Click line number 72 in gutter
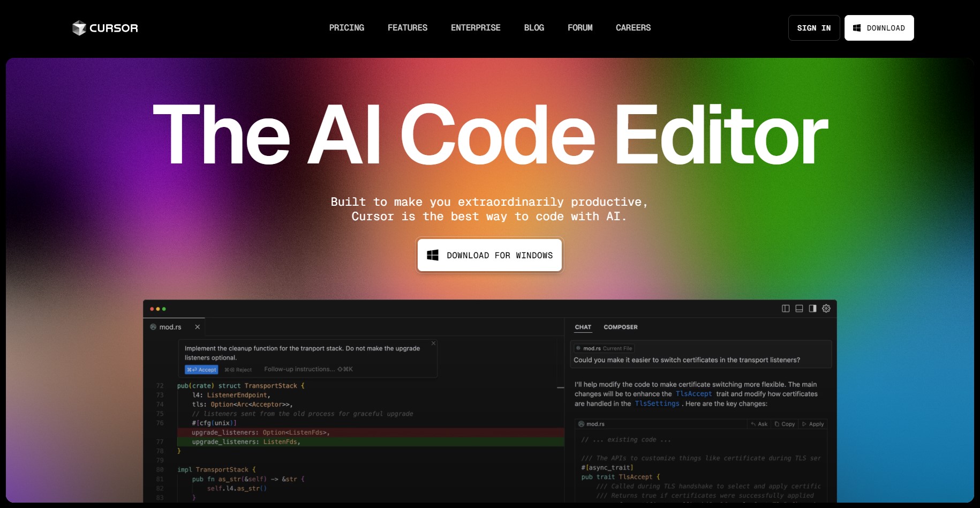Image resolution: width=980 pixels, height=508 pixels. click(160, 386)
